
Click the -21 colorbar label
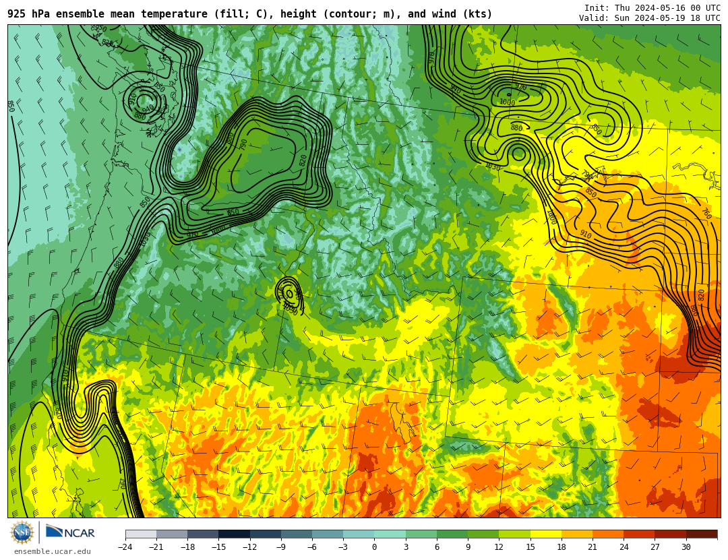156,547
